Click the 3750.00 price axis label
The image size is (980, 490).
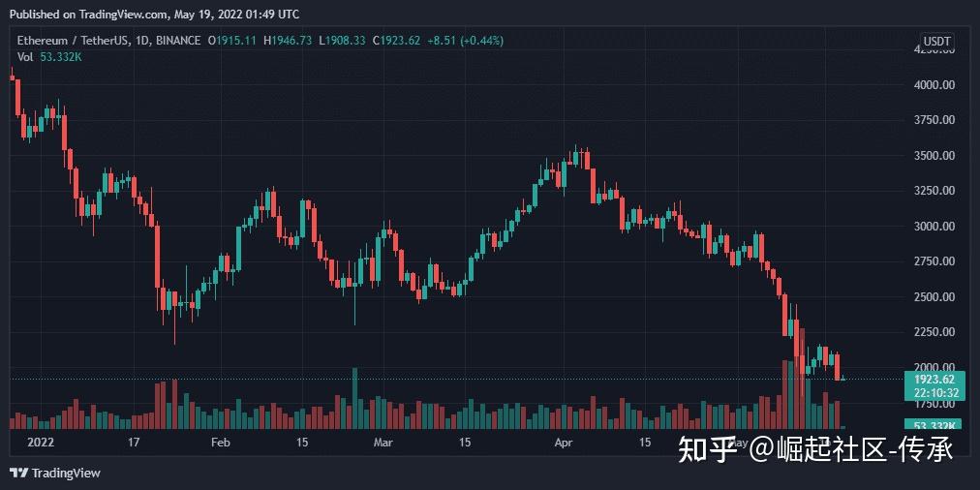[934, 120]
